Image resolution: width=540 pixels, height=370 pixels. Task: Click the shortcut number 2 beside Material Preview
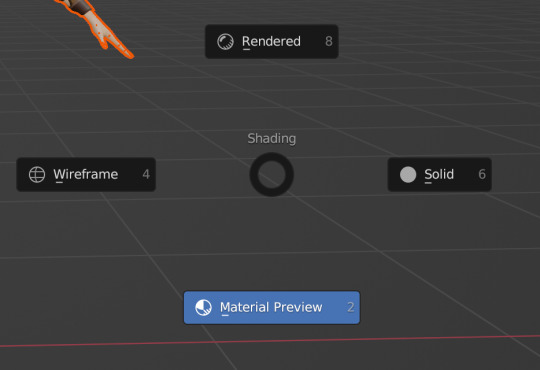point(351,307)
